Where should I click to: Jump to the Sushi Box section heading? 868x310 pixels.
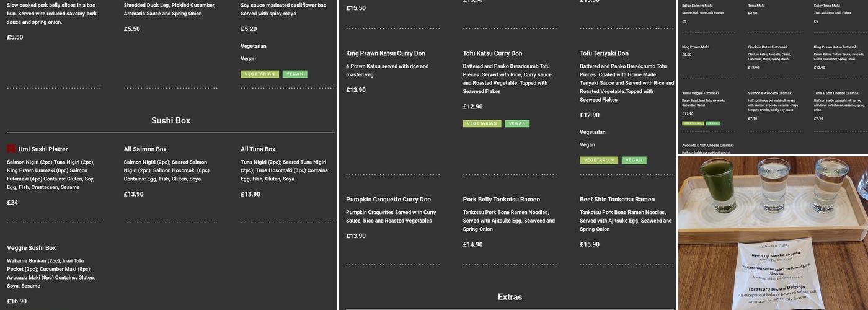[170, 121]
